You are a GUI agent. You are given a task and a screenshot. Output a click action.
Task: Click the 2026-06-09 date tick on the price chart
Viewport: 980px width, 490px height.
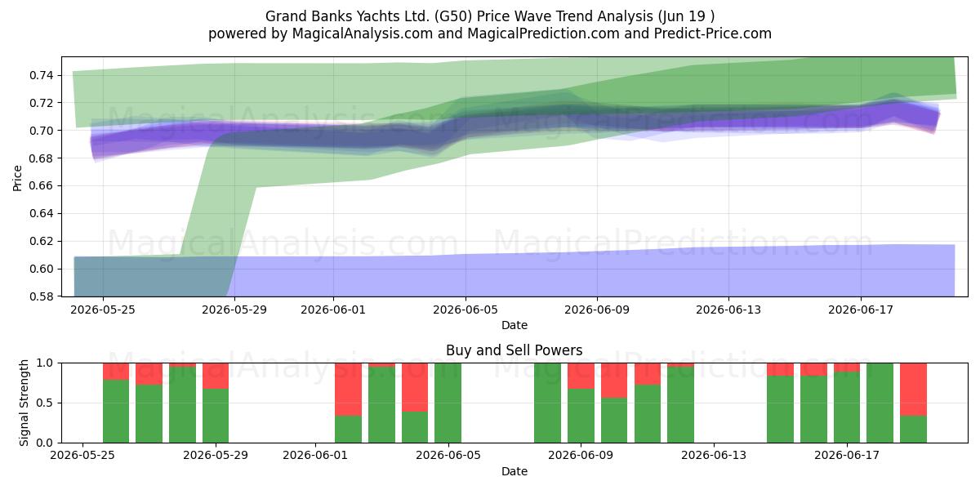coord(597,310)
